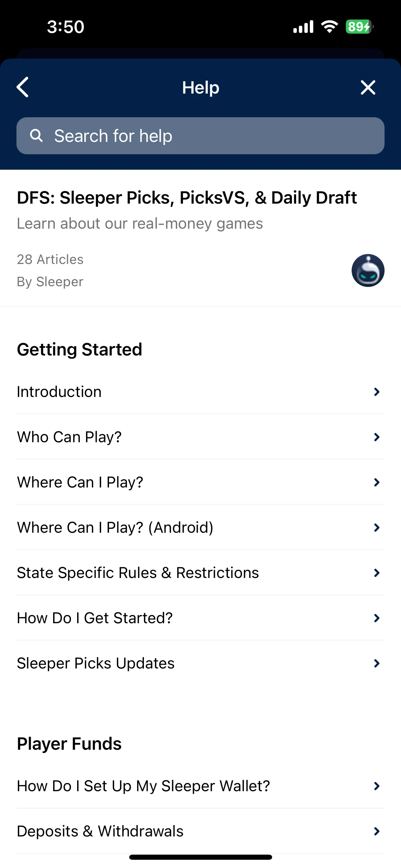Tap the battery indicator in status bar
The image size is (401, 868).
[x=359, y=27]
